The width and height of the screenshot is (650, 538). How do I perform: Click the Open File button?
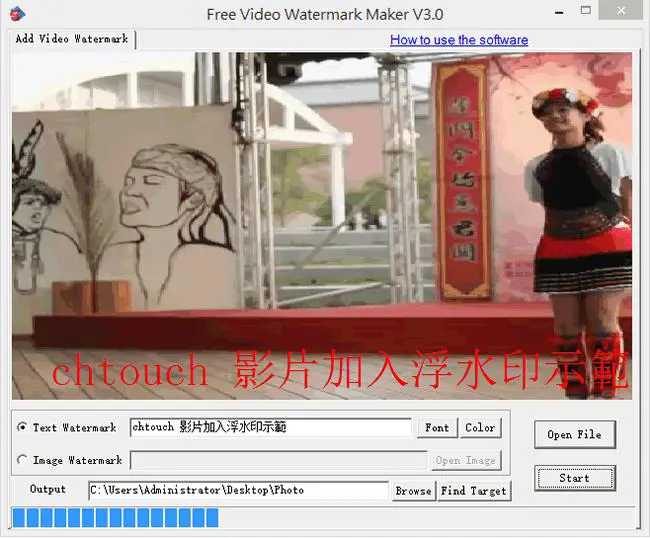(575, 434)
